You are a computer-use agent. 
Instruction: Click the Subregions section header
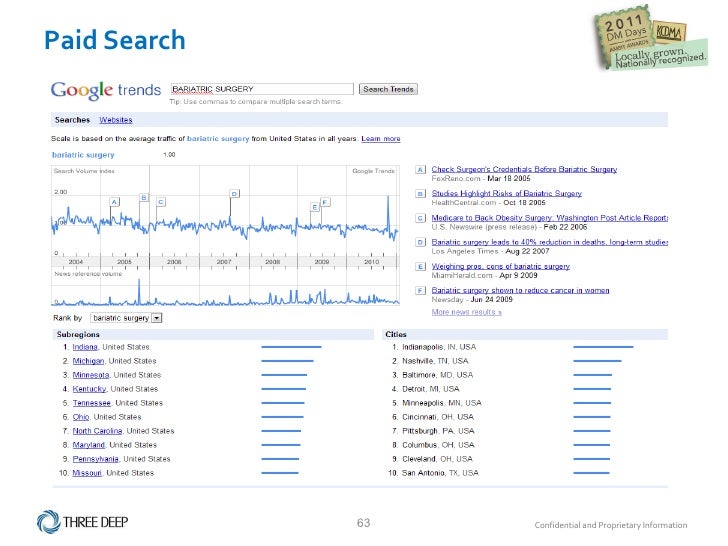213,334
